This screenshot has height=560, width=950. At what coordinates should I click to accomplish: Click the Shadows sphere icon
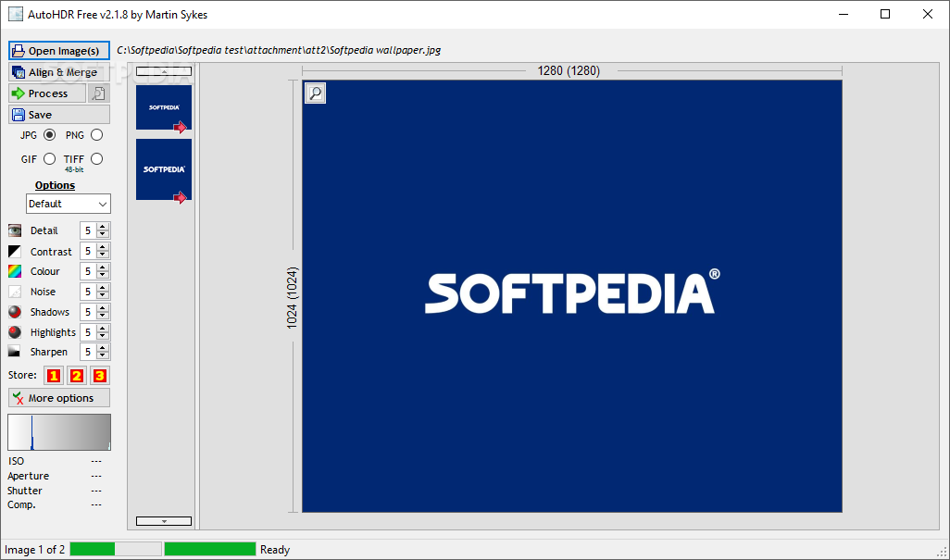(15, 312)
